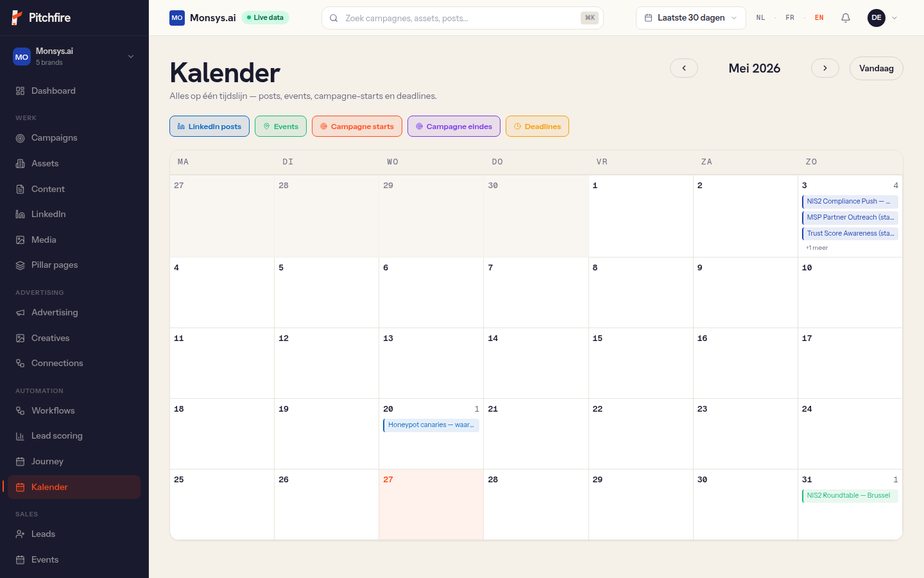
Task: Go to the Media library
Action: tap(74, 240)
